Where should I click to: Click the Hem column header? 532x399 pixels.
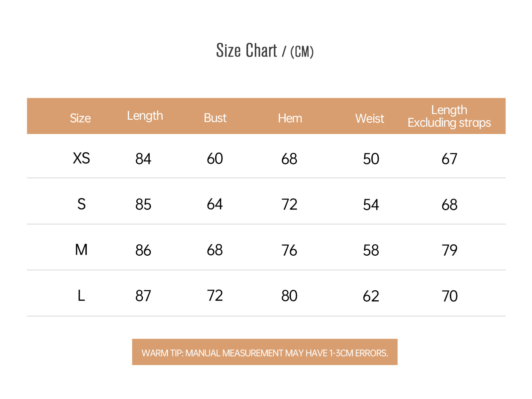point(290,118)
